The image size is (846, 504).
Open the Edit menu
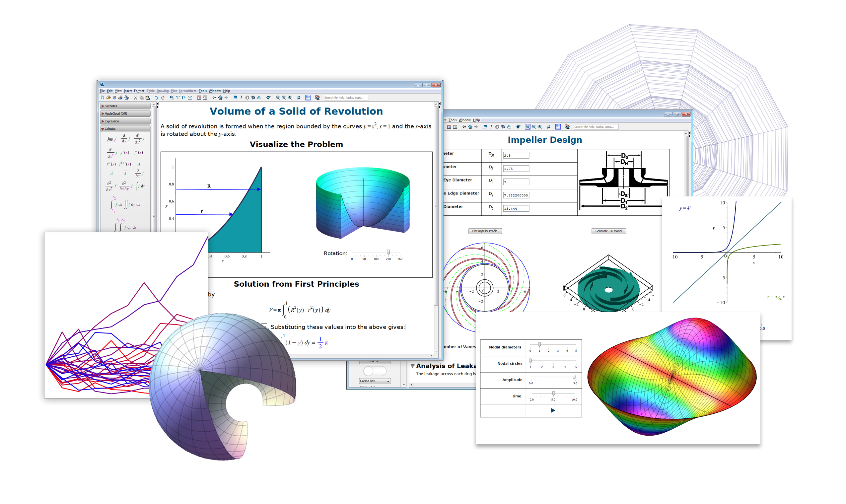coord(110,91)
